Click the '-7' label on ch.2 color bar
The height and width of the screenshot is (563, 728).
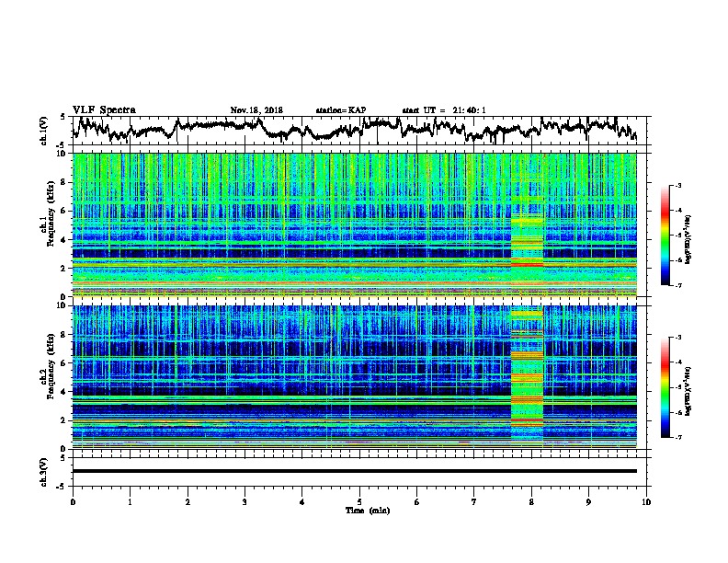pos(677,437)
